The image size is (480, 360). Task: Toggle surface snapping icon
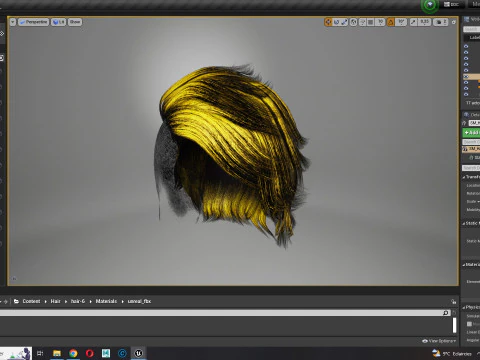362,22
